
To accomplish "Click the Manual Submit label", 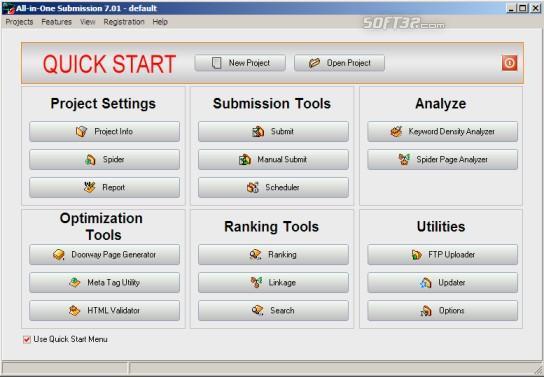I will pos(282,160).
